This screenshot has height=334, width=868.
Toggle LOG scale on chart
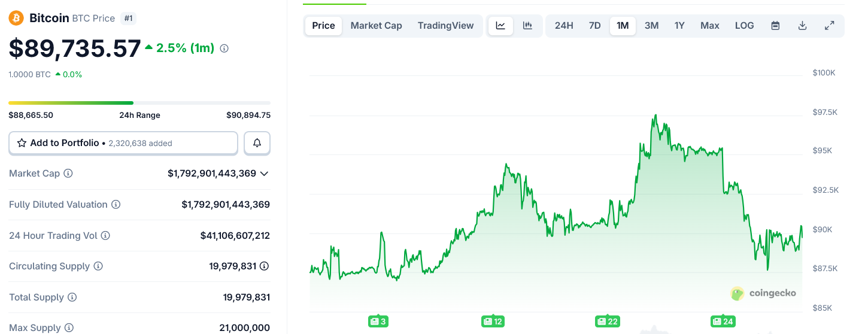[x=745, y=26]
